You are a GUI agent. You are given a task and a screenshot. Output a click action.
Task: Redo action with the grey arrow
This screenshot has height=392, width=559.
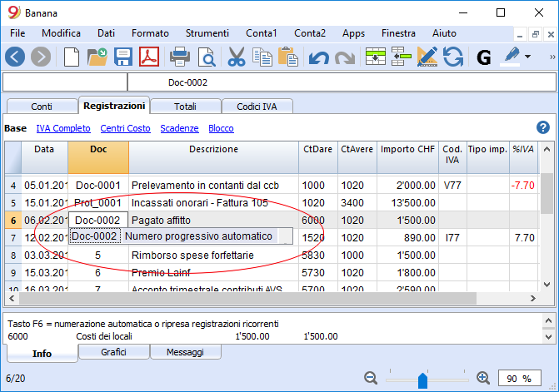[345, 58]
